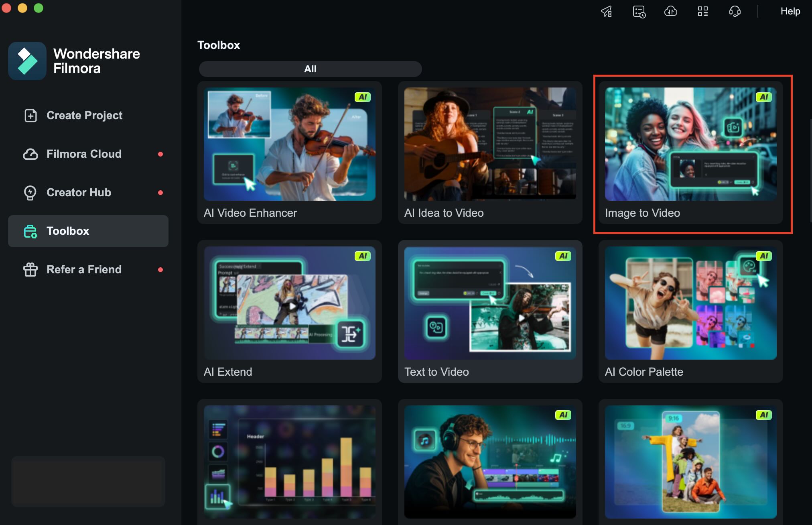
Task: Open the dashboard grid icon near Help
Action: (x=702, y=11)
